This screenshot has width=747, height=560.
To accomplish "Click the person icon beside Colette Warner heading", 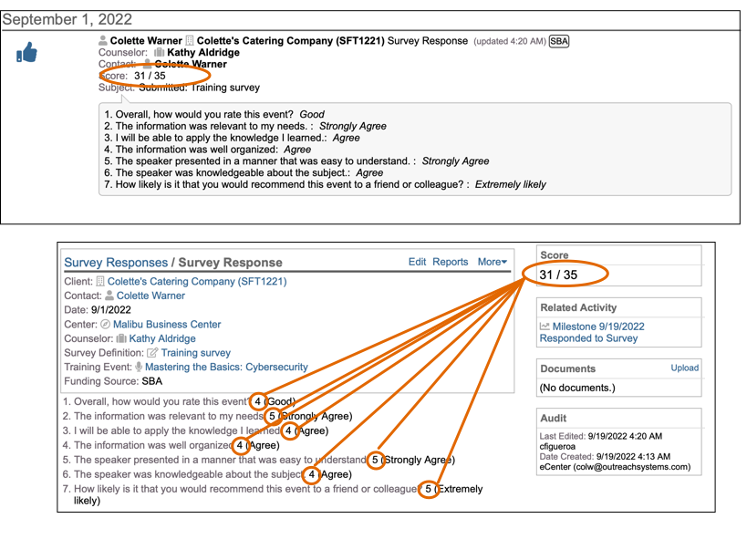I will click(103, 41).
